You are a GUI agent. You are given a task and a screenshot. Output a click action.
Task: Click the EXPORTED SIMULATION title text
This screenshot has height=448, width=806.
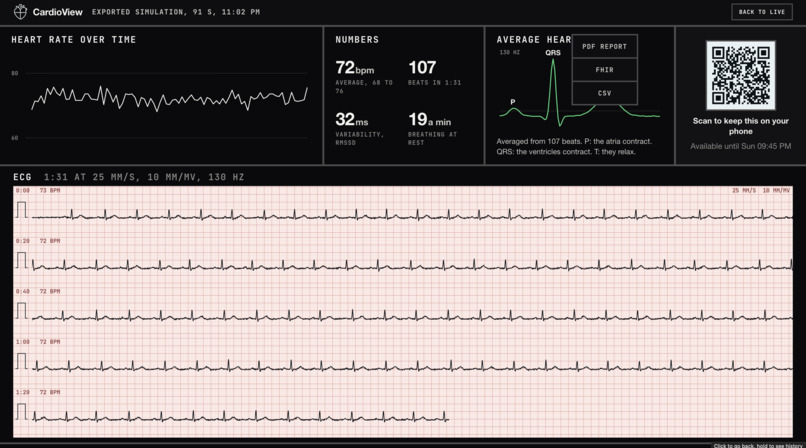(176, 12)
